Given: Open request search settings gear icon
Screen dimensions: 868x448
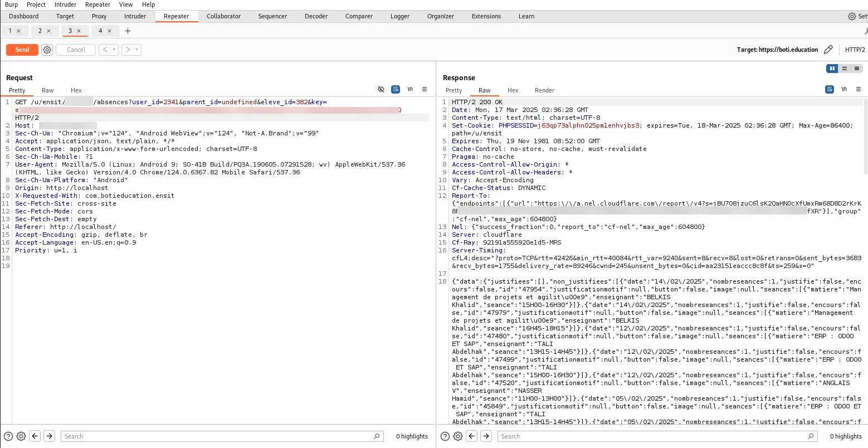Looking at the screenshot, I should (x=21, y=436).
